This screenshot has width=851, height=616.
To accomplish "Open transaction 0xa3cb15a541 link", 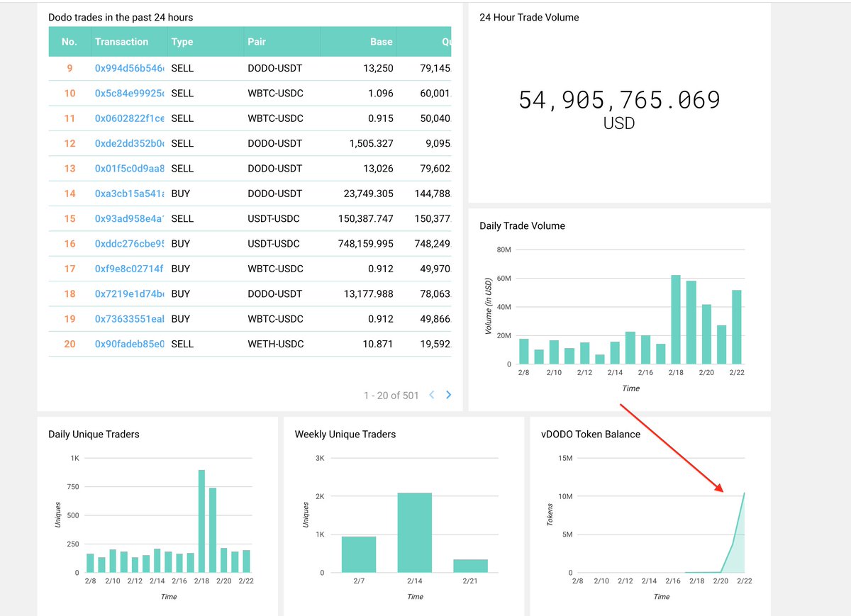I will 129,193.
